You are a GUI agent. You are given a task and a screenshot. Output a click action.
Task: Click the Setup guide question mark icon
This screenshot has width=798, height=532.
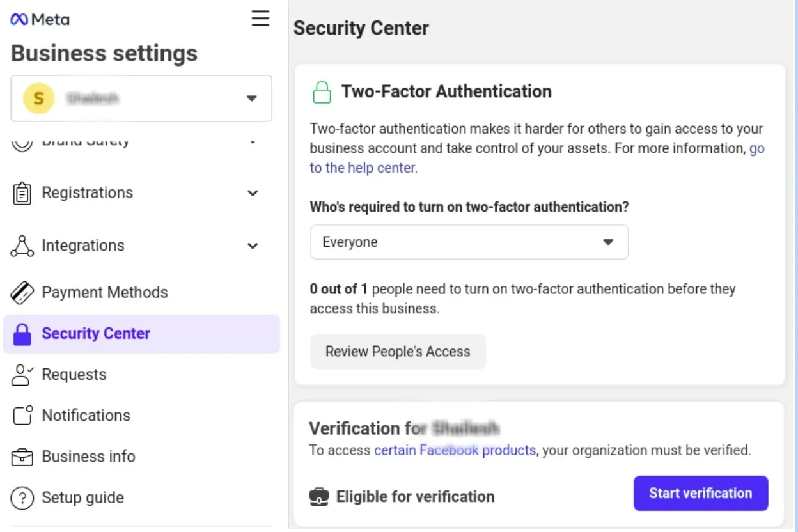pyautogui.click(x=22, y=497)
